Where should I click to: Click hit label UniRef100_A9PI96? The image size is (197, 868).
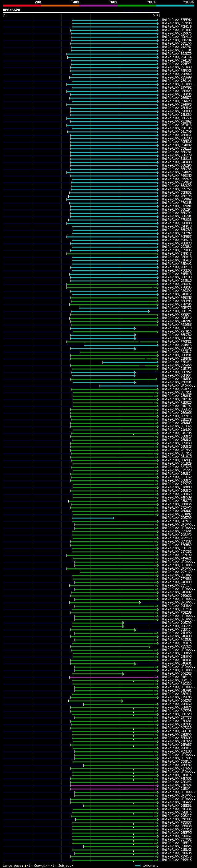(177, 128)
